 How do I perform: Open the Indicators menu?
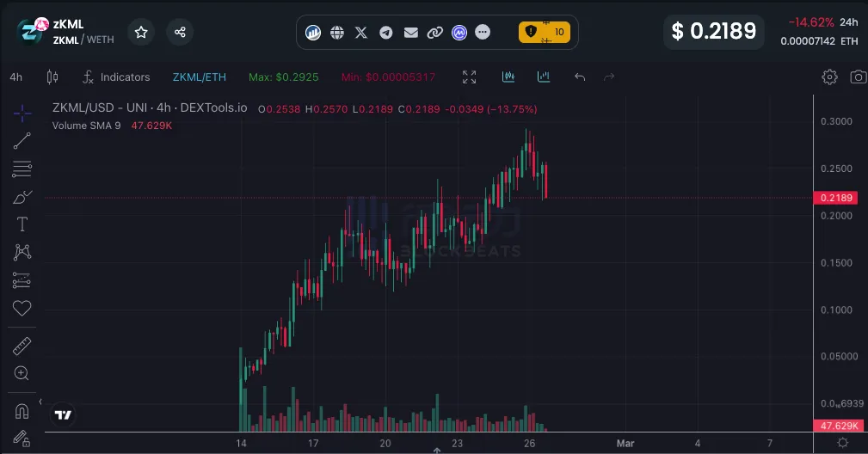[116, 77]
